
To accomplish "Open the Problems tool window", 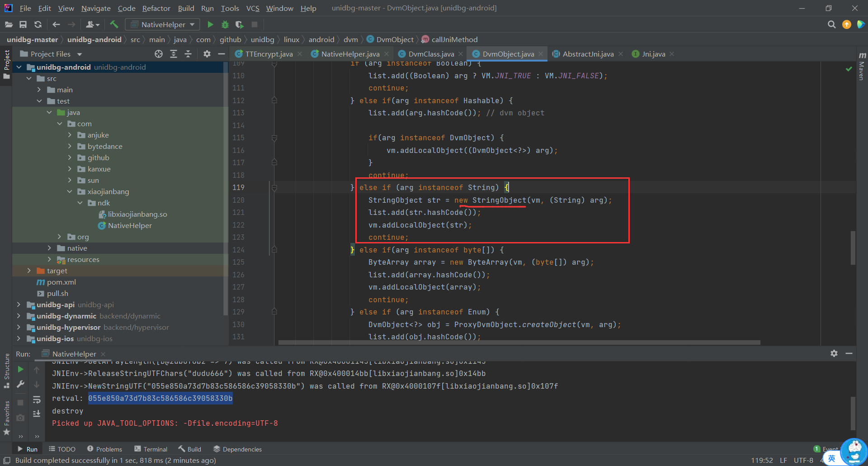I will point(104,449).
